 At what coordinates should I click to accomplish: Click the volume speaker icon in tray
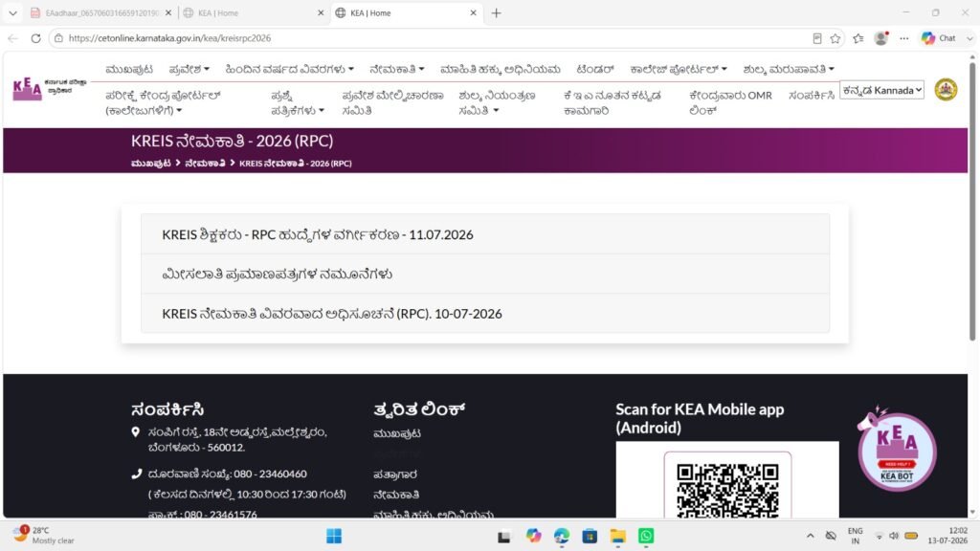coord(894,536)
